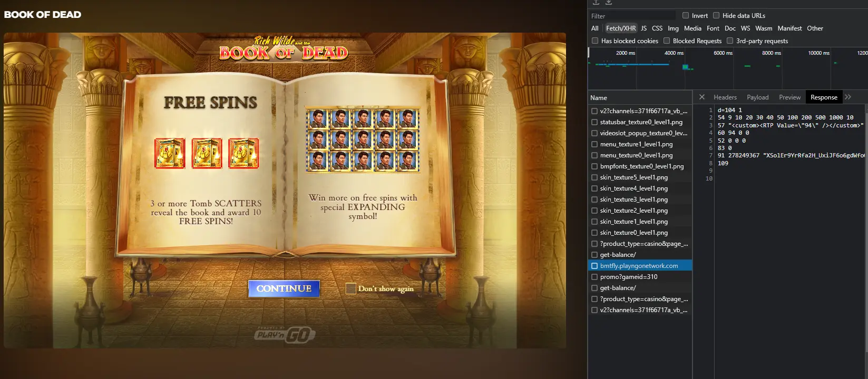The height and width of the screenshot is (379, 868).
Task: Click file icon beside bmpfonts_texture0_level1.png
Action: click(x=594, y=166)
